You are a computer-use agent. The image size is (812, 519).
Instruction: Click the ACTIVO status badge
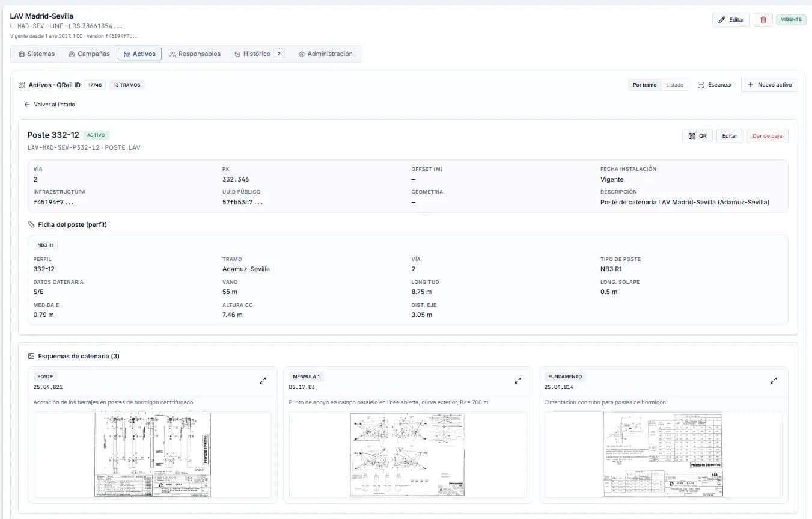pos(96,135)
